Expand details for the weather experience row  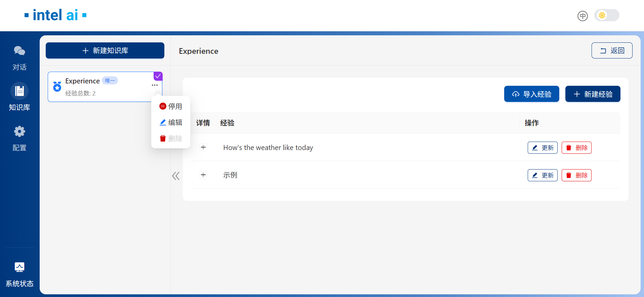[203, 147]
